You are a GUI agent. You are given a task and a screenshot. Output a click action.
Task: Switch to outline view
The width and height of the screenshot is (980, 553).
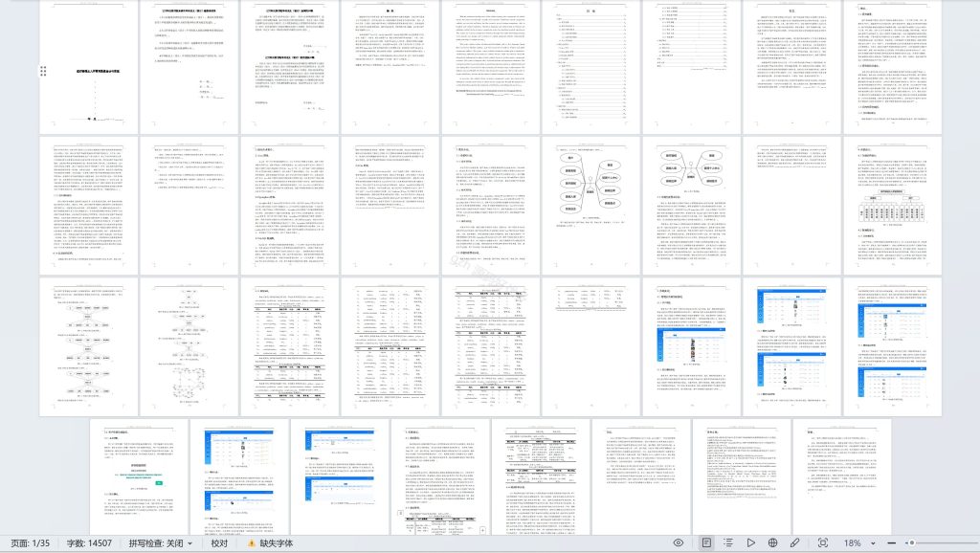point(728,542)
